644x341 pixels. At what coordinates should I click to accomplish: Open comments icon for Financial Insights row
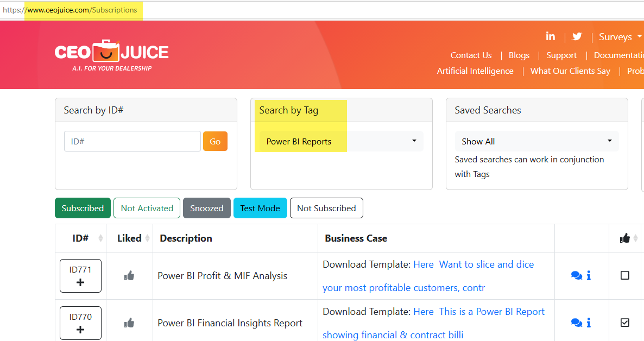[577, 323]
